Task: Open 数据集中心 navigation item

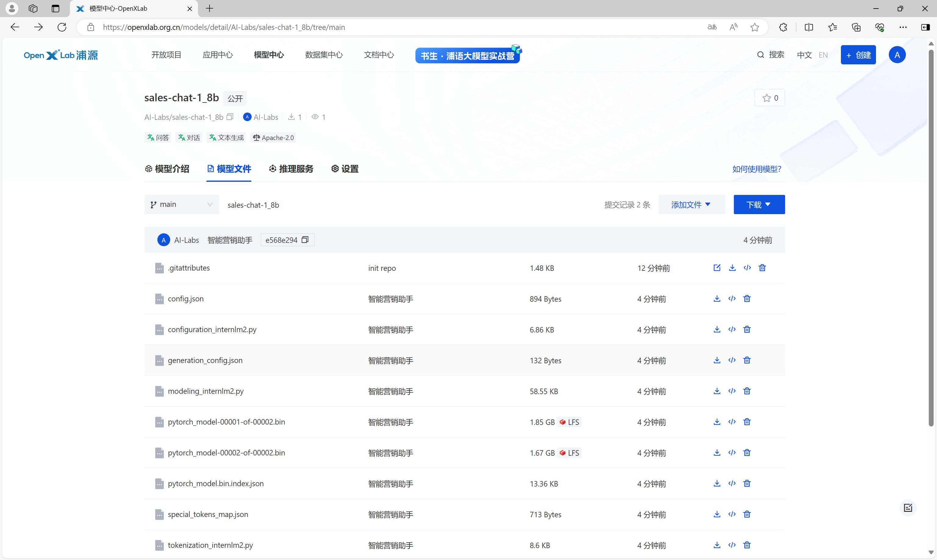Action: pyautogui.click(x=324, y=55)
